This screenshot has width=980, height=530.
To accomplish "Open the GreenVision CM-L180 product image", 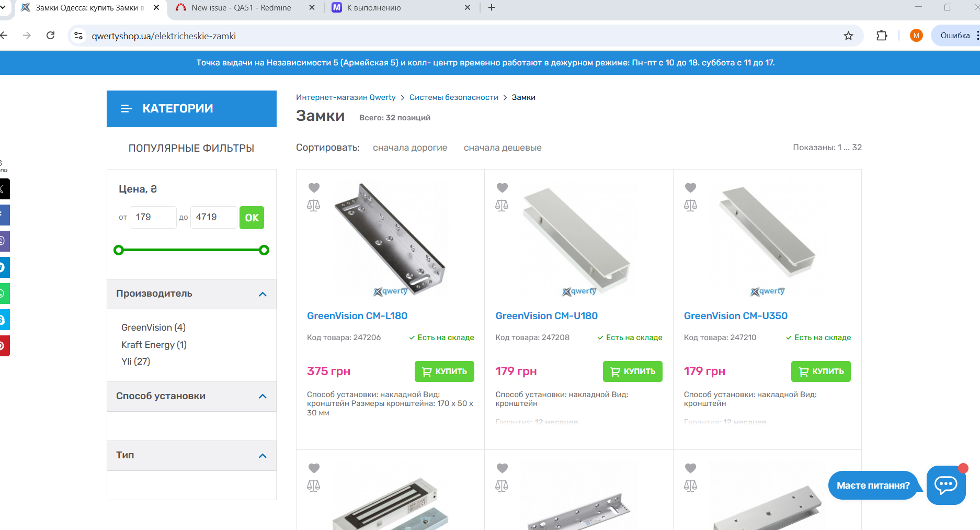I will point(390,239).
